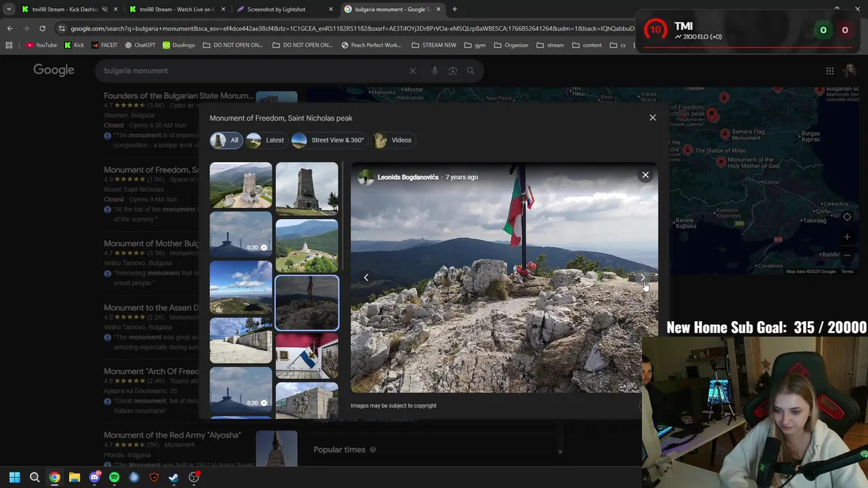
Task: Open Founders of the Bulgarian State Monument result
Action: tap(178, 96)
